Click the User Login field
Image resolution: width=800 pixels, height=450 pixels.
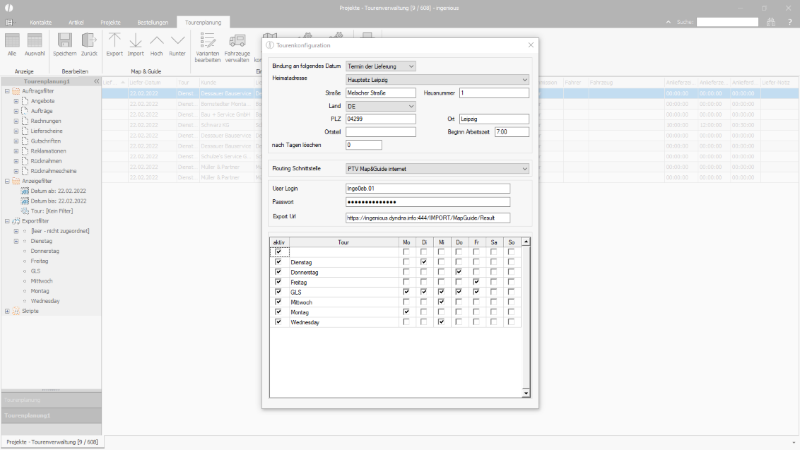tap(428, 189)
